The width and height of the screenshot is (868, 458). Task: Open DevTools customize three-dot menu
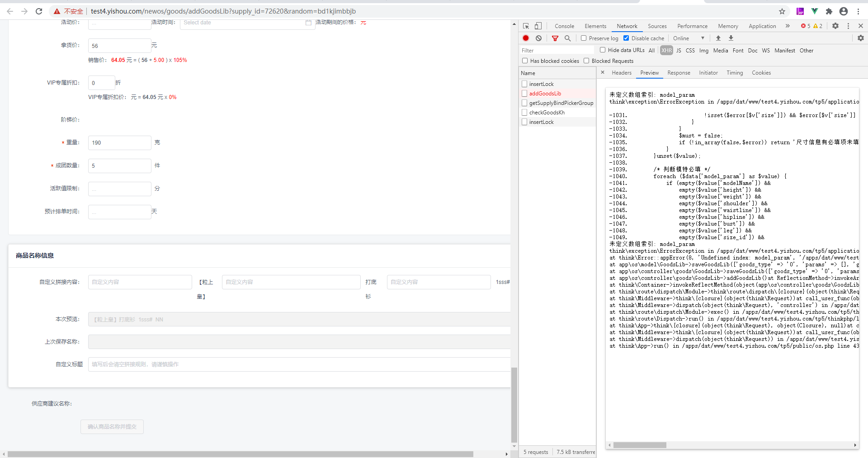pos(848,26)
